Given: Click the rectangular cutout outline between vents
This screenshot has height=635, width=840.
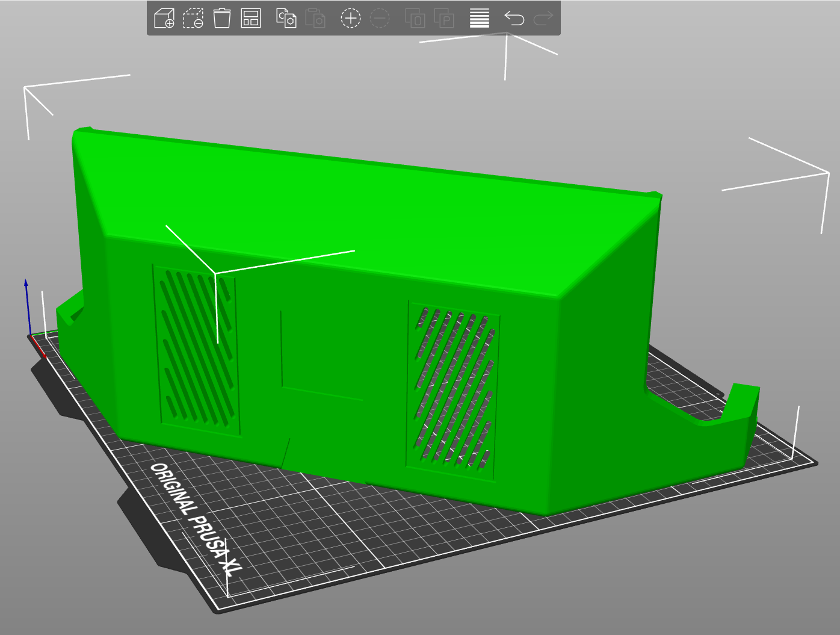Looking at the screenshot, I should pyautogui.click(x=322, y=355).
